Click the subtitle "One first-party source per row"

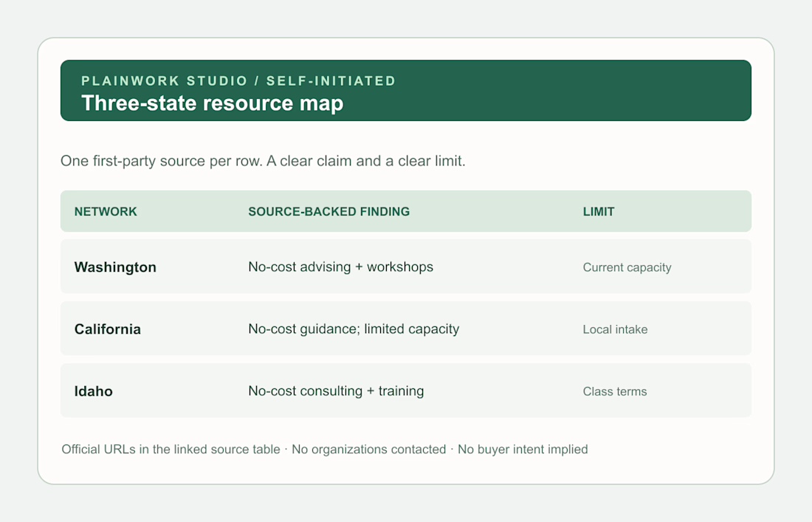(161, 161)
